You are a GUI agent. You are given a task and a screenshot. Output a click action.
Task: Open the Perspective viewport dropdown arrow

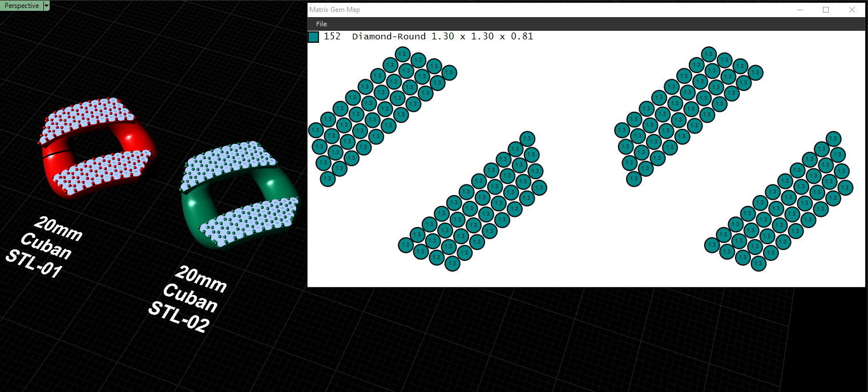pyautogui.click(x=46, y=6)
